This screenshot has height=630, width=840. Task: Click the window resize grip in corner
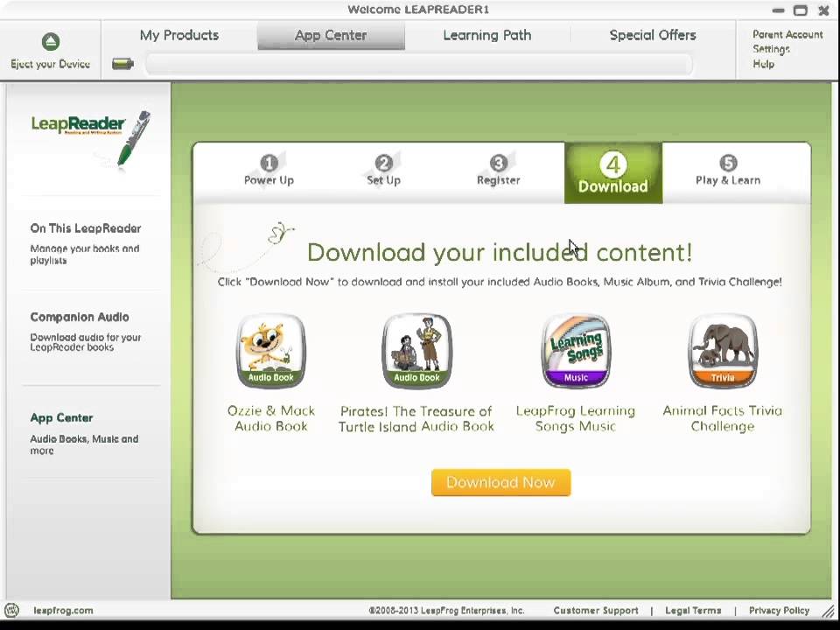click(x=829, y=611)
